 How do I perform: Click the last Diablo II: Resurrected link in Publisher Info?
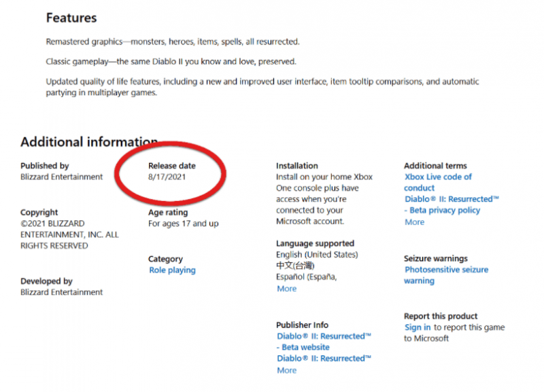pos(324,359)
